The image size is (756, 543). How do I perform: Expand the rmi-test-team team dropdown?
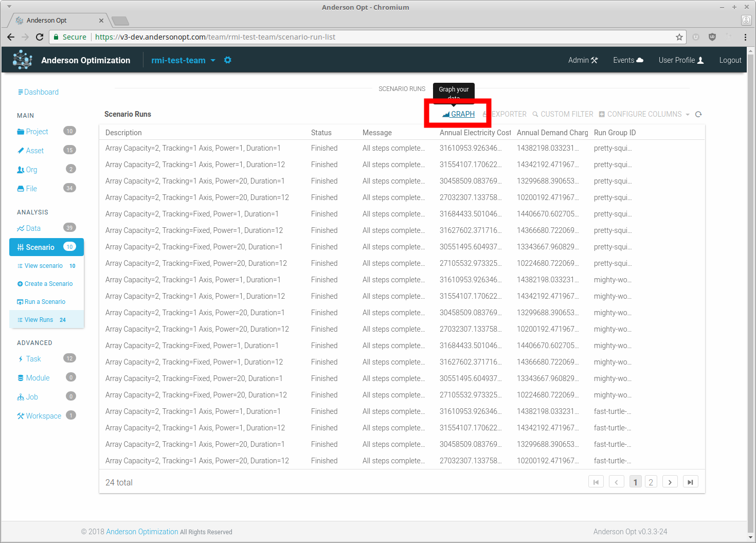point(213,60)
